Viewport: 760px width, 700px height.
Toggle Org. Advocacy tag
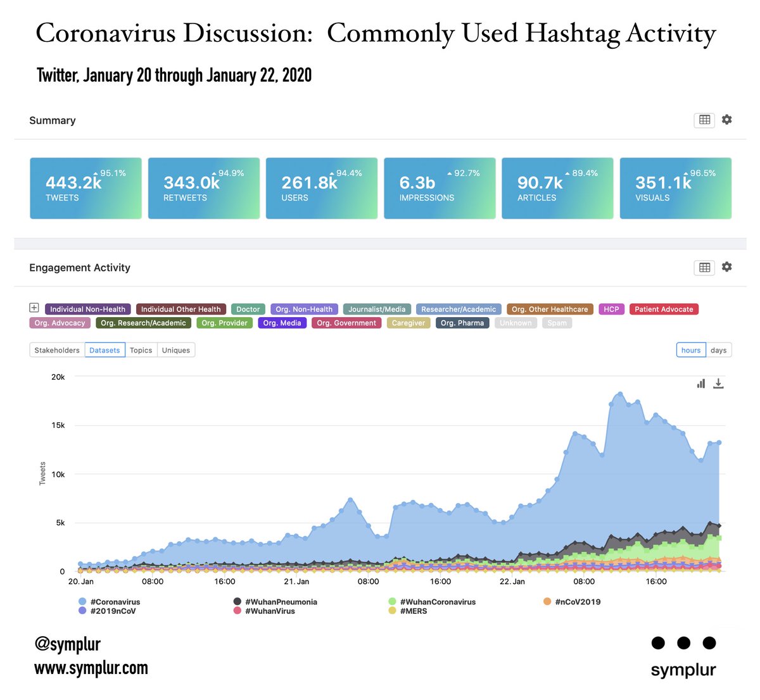coord(60,323)
